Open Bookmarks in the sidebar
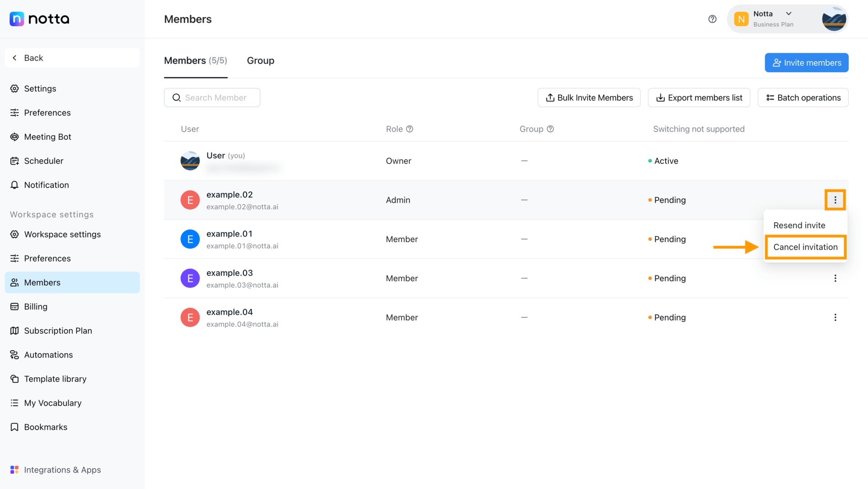The image size is (868, 489). [x=72, y=427]
